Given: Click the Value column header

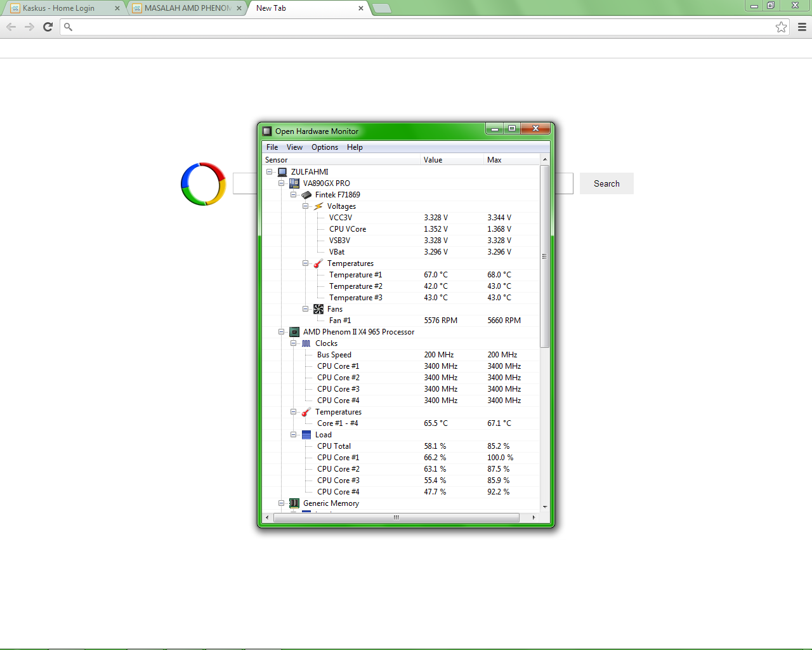Looking at the screenshot, I should [452, 160].
